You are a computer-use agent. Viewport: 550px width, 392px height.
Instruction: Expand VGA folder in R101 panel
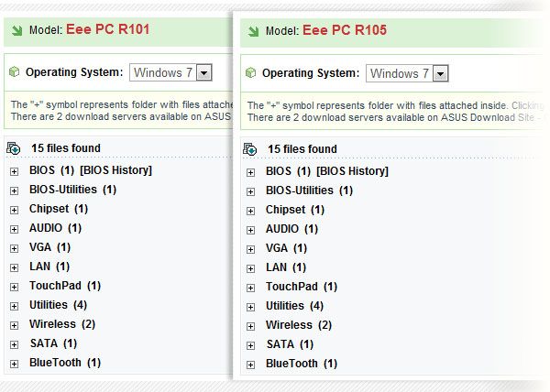(14, 249)
